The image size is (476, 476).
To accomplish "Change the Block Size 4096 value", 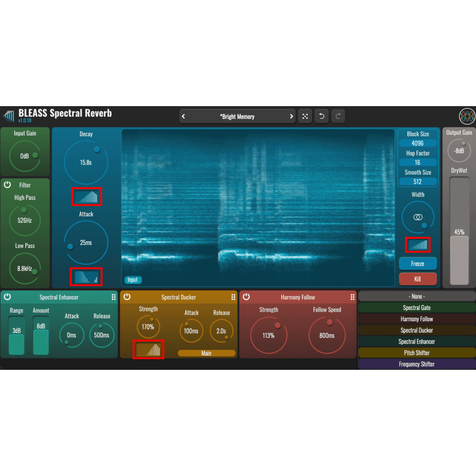I will (x=418, y=143).
